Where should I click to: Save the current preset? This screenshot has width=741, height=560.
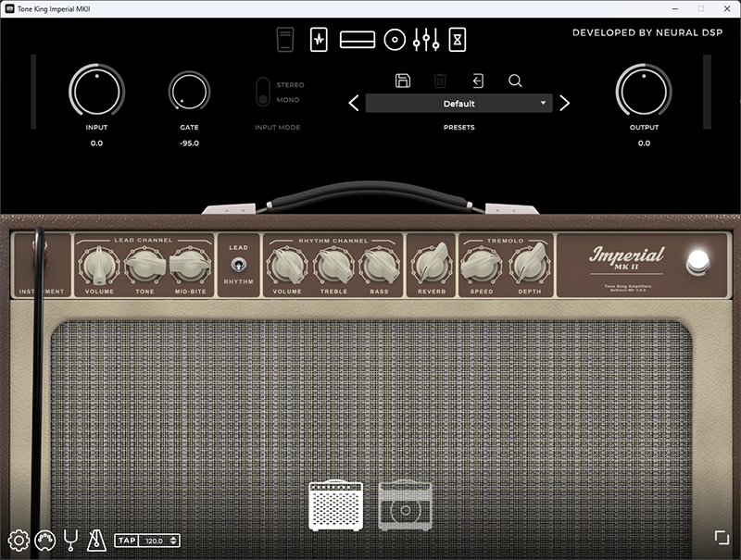403,81
